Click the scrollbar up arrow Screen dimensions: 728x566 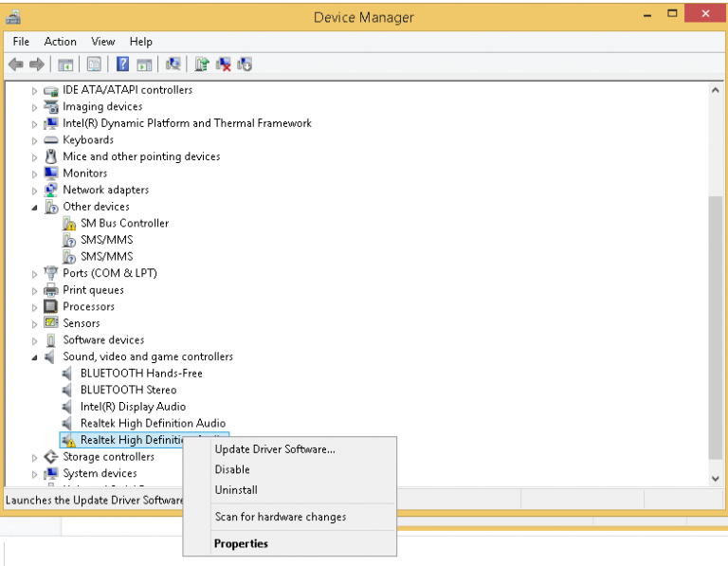coord(715,90)
